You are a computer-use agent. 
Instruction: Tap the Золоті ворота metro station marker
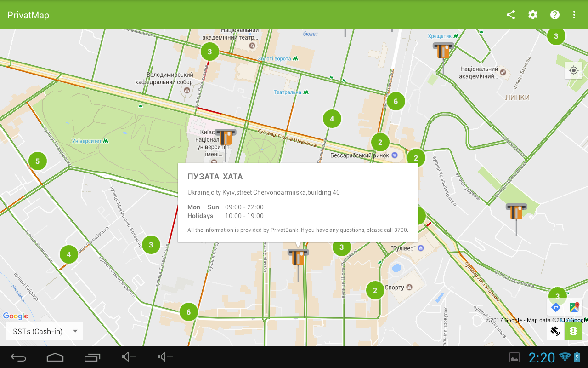click(x=295, y=58)
